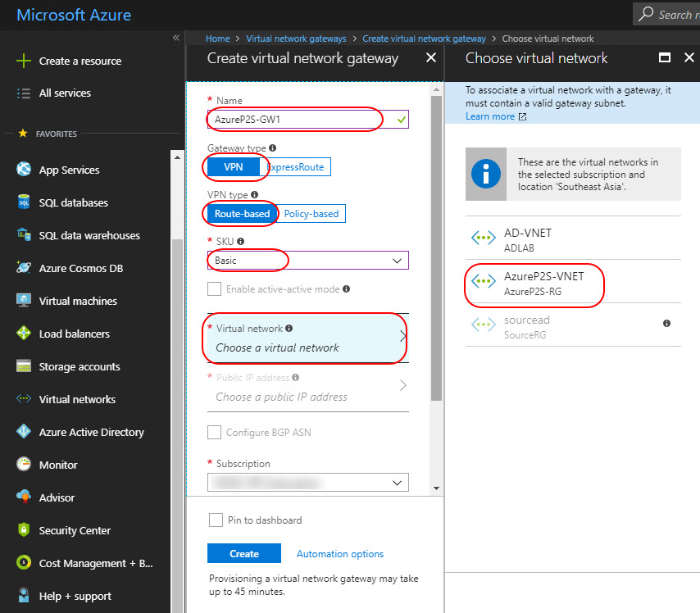This screenshot has height=613, width=700.
Task: Open App Services icon in favorites
Action: pyautogui.click(x=24, y=169)
